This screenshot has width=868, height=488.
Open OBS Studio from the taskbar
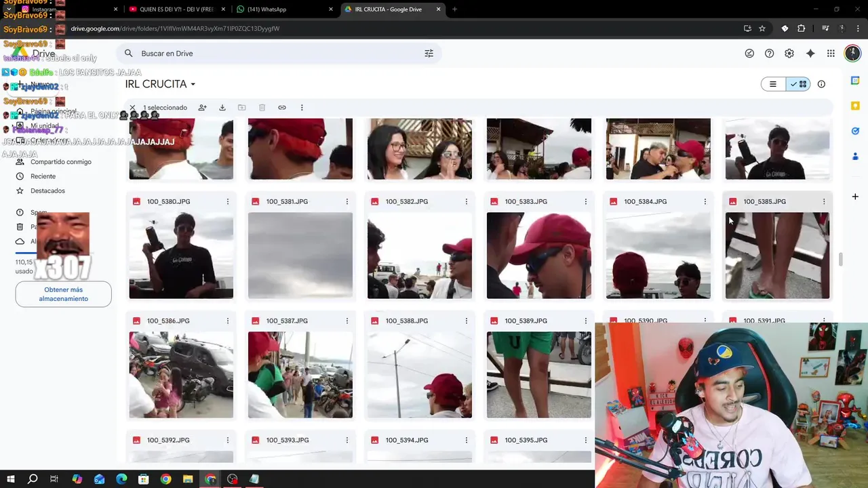click(x=233, y=479)
